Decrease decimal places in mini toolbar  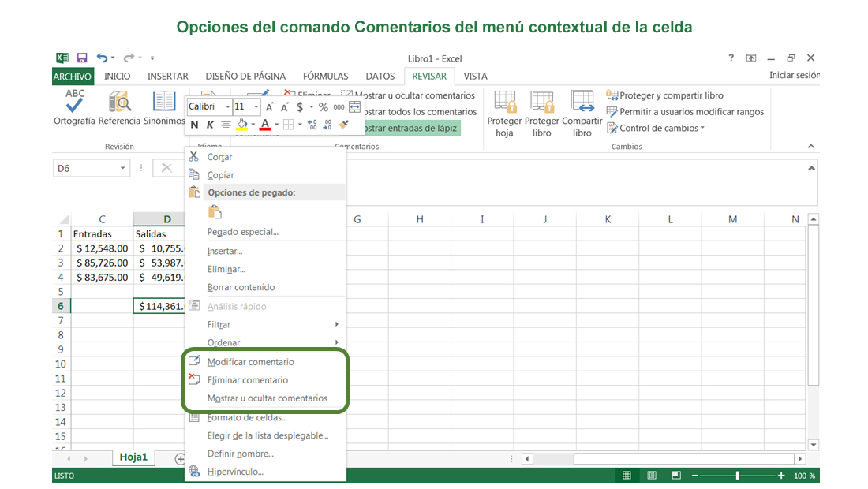[327, 125]
